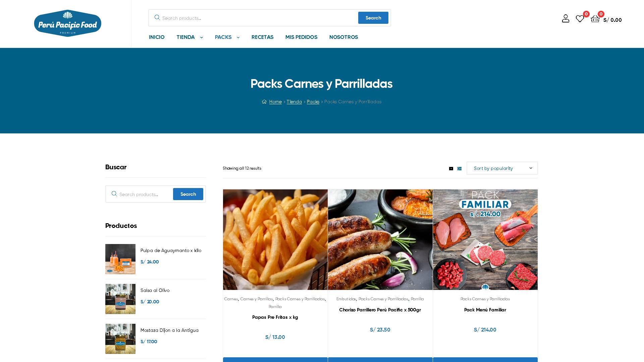
Task: Open the shopping basket icon
Action: click(595, 19)
